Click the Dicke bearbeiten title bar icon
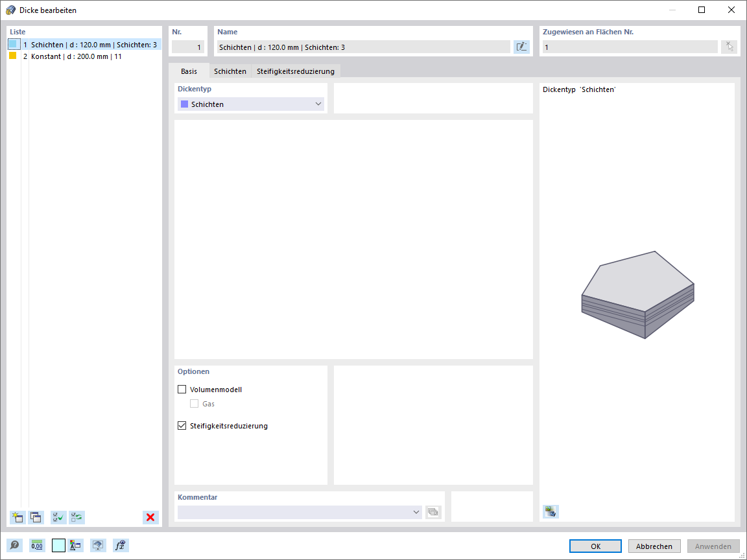This screenshot has height=560, width=747. [x=10, y=10]
